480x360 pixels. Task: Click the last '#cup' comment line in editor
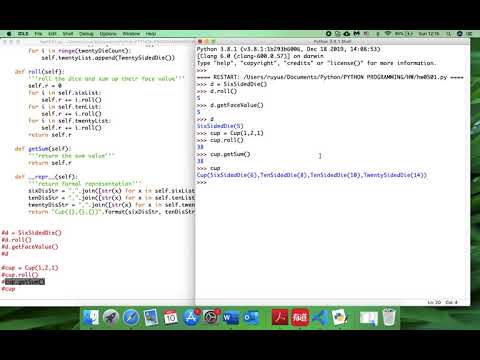[8, 289]
